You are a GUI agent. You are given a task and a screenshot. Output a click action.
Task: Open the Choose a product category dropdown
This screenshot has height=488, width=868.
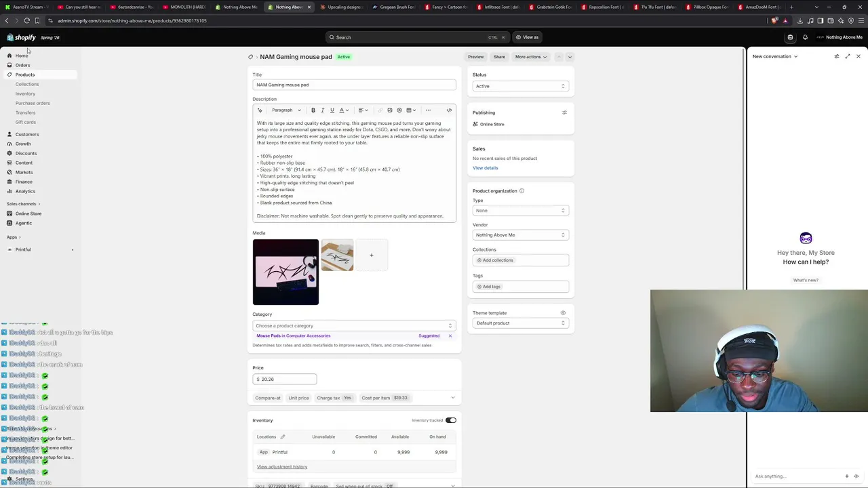[354, 326]
